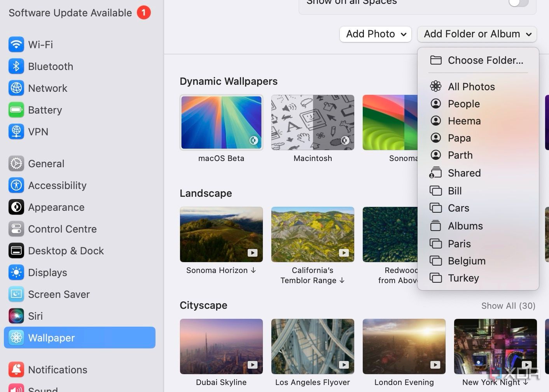The height and width of the screenshot is (392, 549).
Task: Choose the Bill album entry
Action: (x=478, y=191)
